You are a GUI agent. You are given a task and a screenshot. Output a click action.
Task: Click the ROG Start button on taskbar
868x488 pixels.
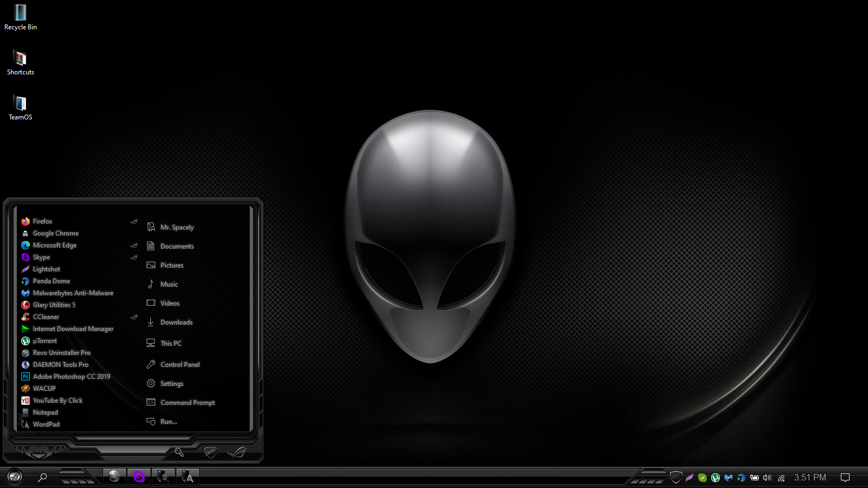[15, 477]
